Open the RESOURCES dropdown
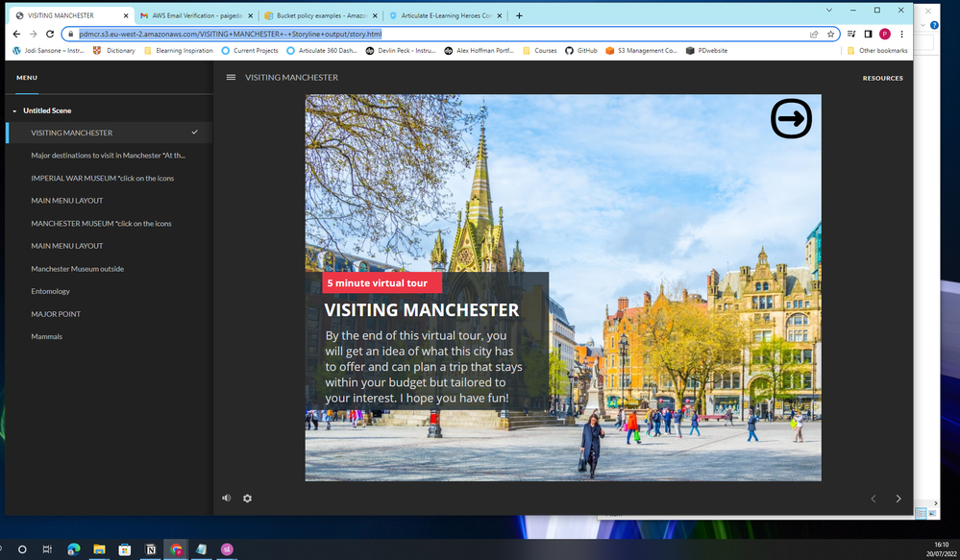Screen dimensions: 960x560 [882, 78]
